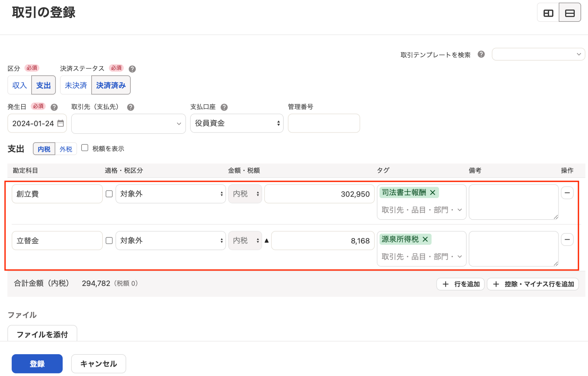Viewport: 588px width, 376px height.
Task: Remove the 司法書士報酬 tag
Action: [433, 193]
